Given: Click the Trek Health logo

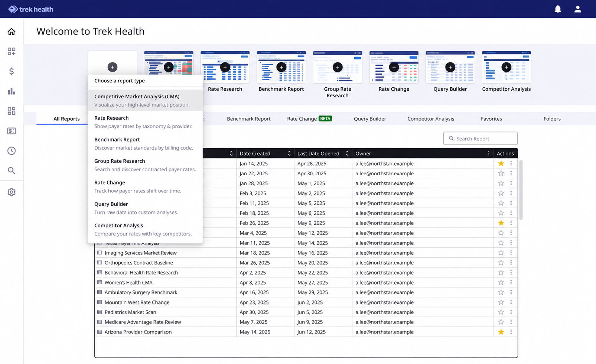Looking at the screenshot, I should pos(31,9).
